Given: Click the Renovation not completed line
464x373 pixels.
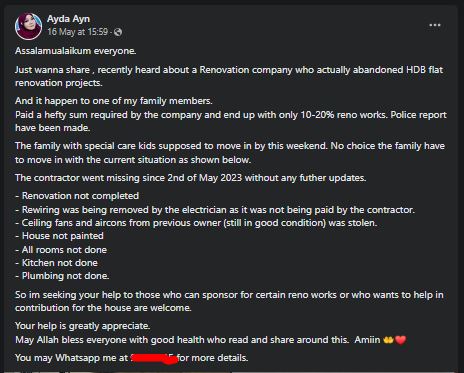Looking at the screenshot, I should (x=77, y=196).
